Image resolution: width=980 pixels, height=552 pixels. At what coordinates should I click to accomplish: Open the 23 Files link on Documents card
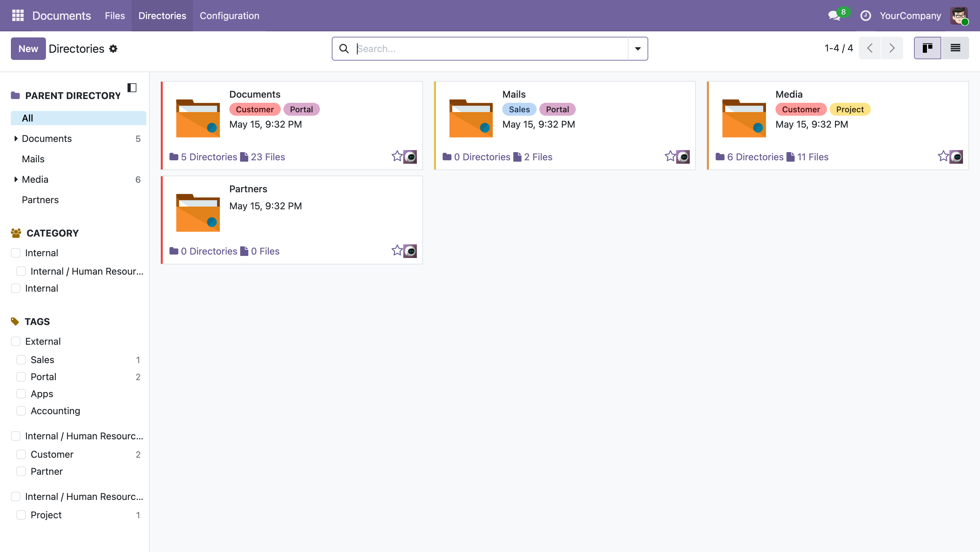pos(262,157)
